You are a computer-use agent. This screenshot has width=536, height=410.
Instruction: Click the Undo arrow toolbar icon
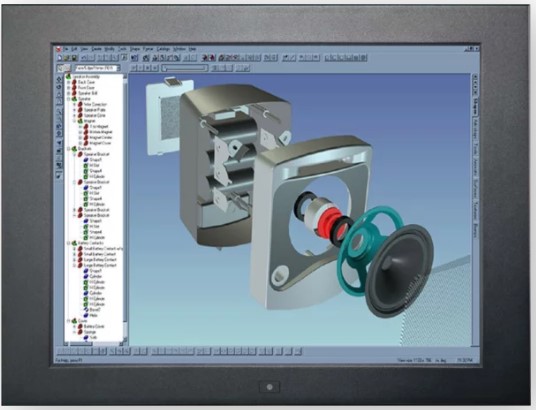click(x=85, y=58)
